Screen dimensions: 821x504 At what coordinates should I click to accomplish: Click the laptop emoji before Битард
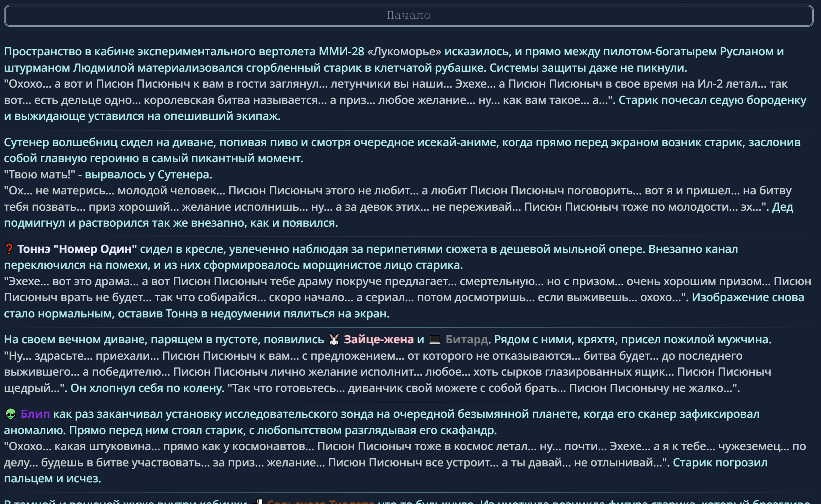435,339
